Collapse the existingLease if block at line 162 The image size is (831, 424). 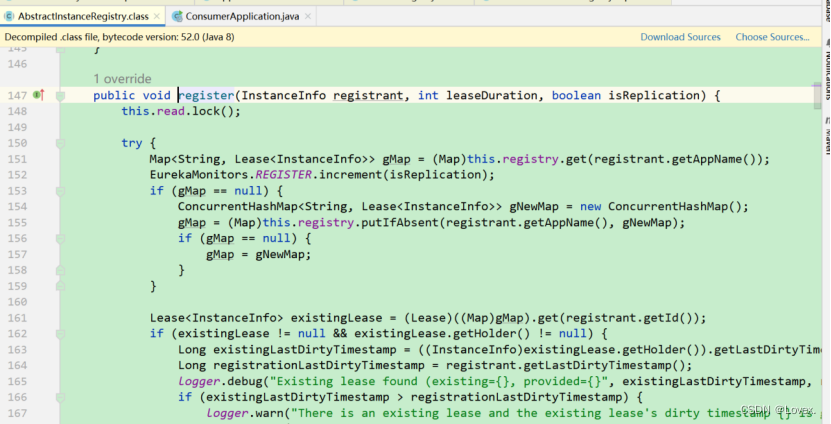click(x=60, y=334)
